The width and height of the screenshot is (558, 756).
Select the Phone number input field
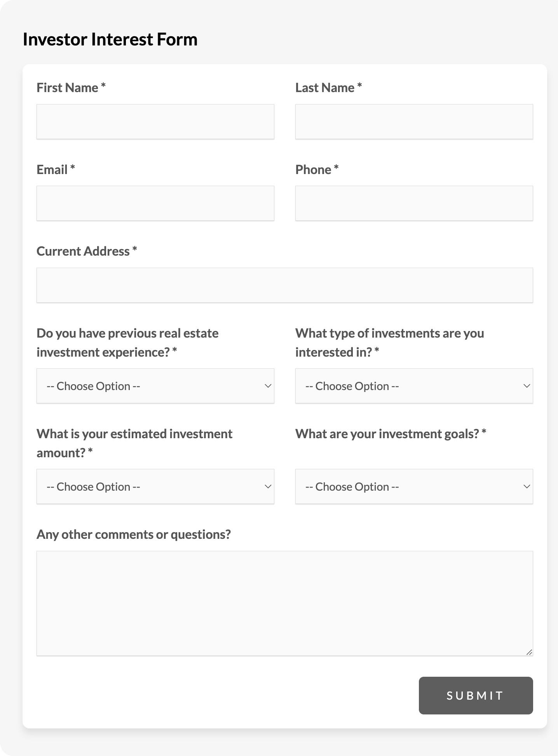pyautogui.click(x=414, y=203)
